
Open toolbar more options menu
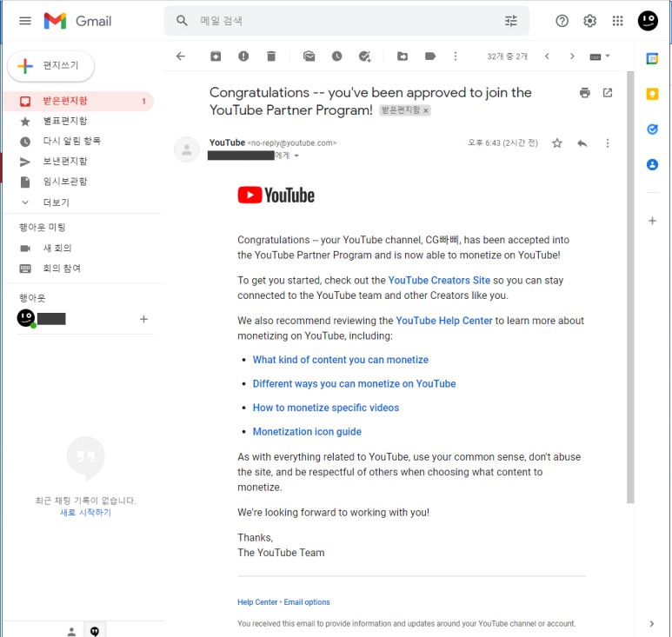pyautogui.click(x=456, y=56)
